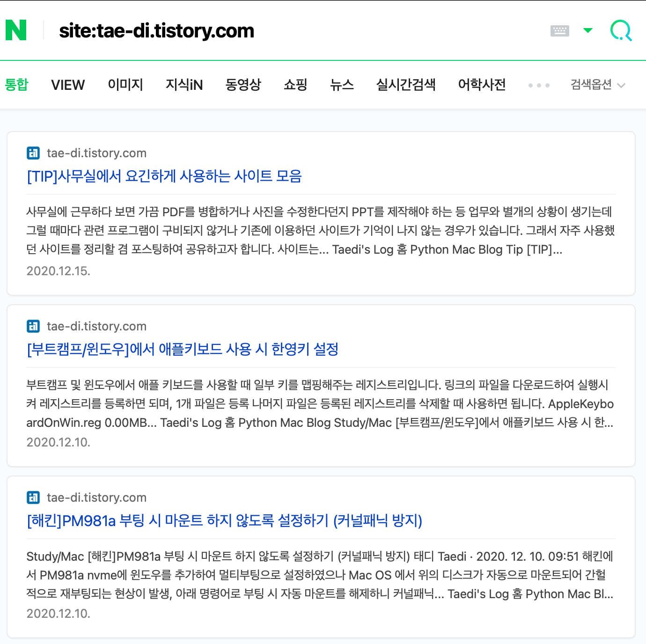Open the 지식iN tab
Viewport: 646px width, 644px height.
point(184,85)
